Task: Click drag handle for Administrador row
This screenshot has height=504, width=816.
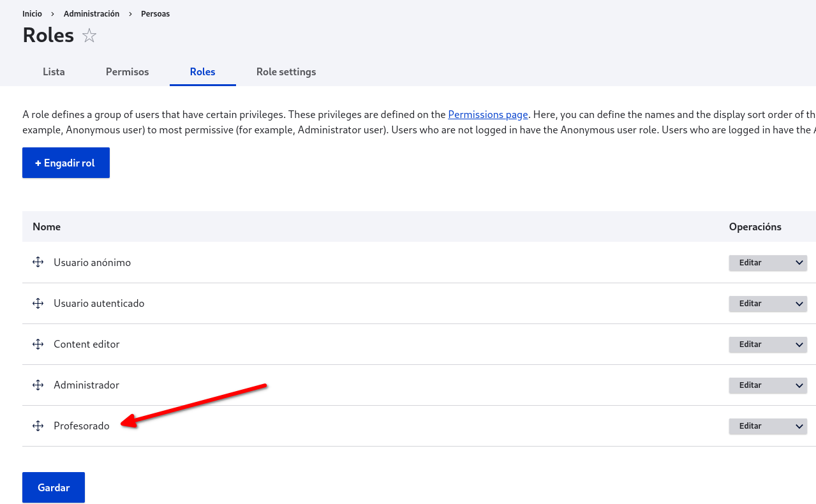Action: click(x=38, y=385)
